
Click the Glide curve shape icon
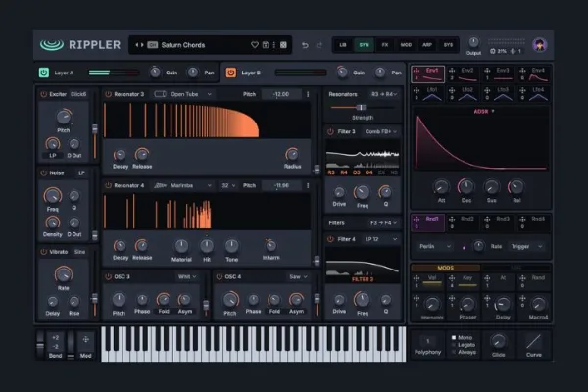[x=534, y=342]
